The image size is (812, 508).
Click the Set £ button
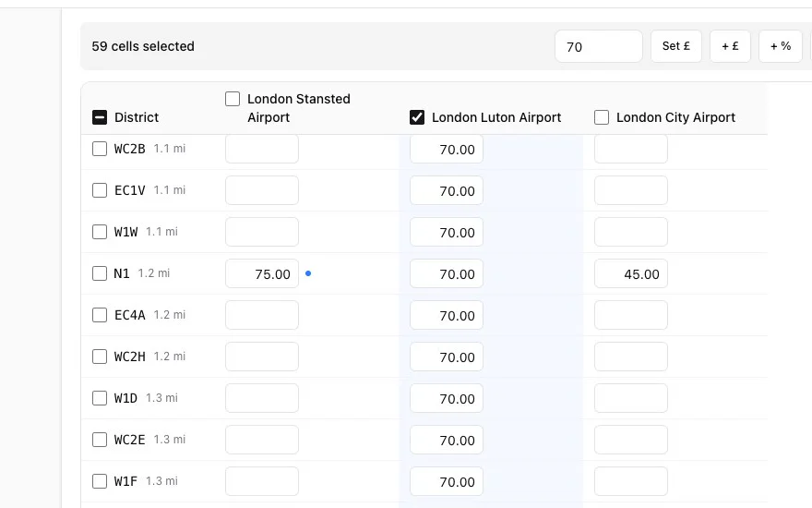[675, 46]
